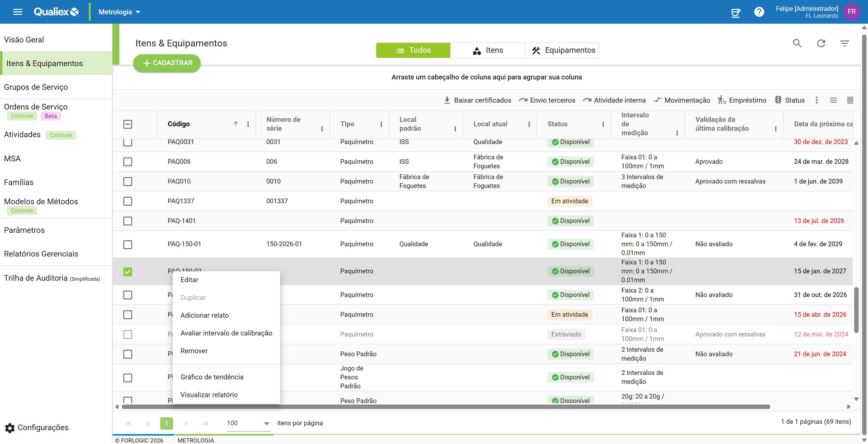Select Remover in the context menu
The height and width of the screenshot is (444, 868).
pos(226,351)
